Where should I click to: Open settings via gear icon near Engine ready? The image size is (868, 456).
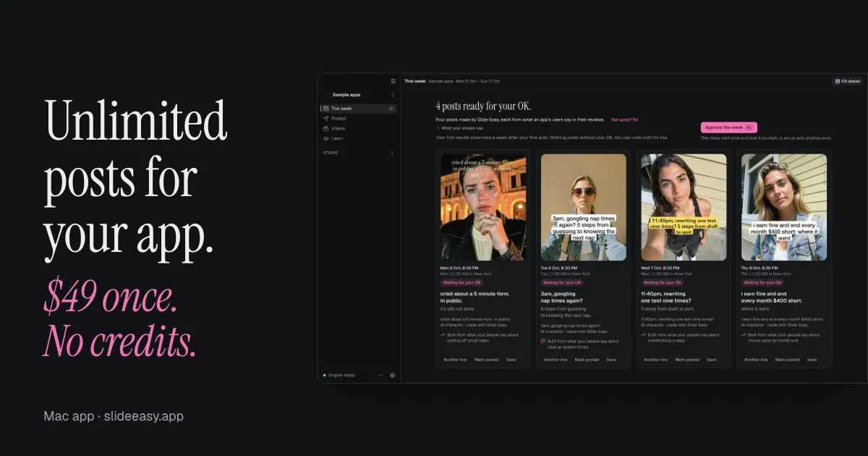[x=392, y=375]
